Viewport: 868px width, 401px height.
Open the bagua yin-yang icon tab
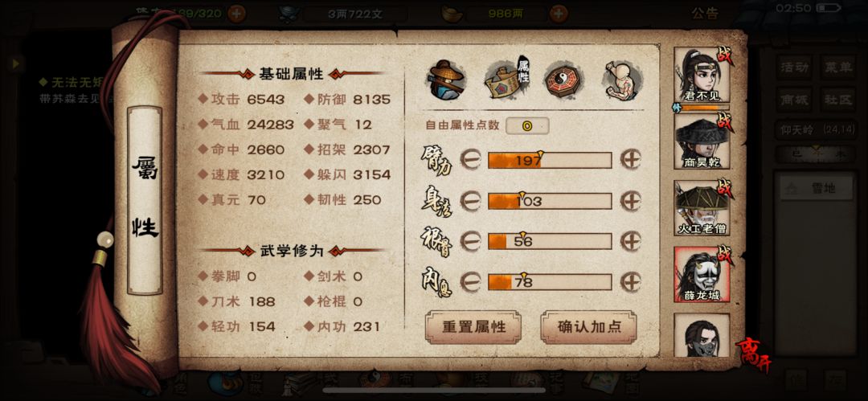pyautogui.click(x=563, y=80)
